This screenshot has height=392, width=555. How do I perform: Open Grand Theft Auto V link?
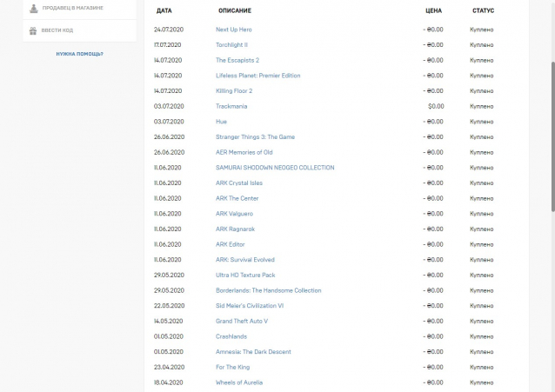(x=241, y=322)
